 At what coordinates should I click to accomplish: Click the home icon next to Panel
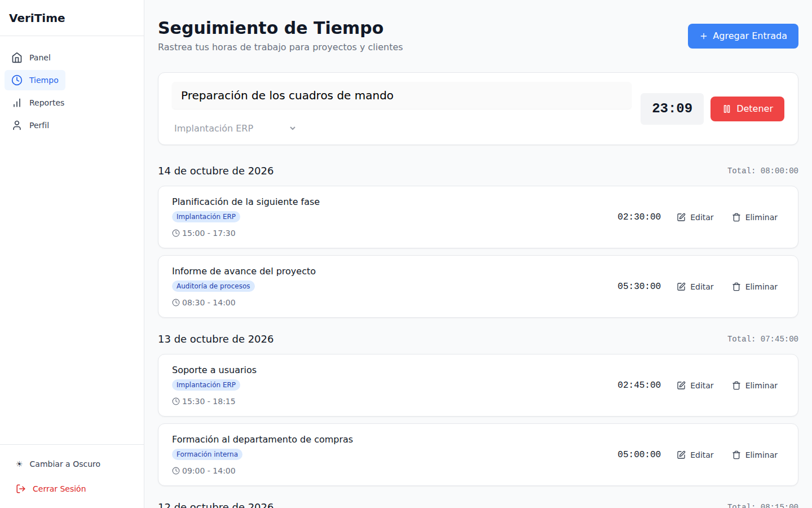coord(17,58)
